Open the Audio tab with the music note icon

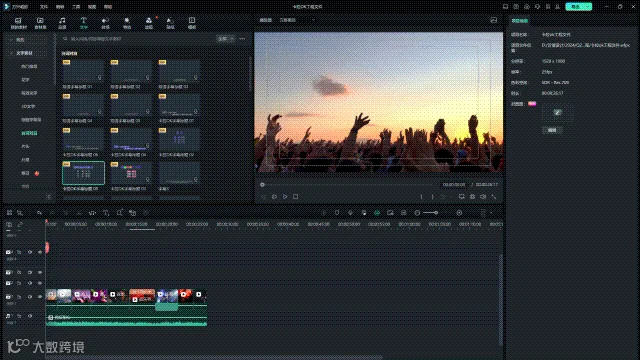pyautogui.click(x=62, y=23)
